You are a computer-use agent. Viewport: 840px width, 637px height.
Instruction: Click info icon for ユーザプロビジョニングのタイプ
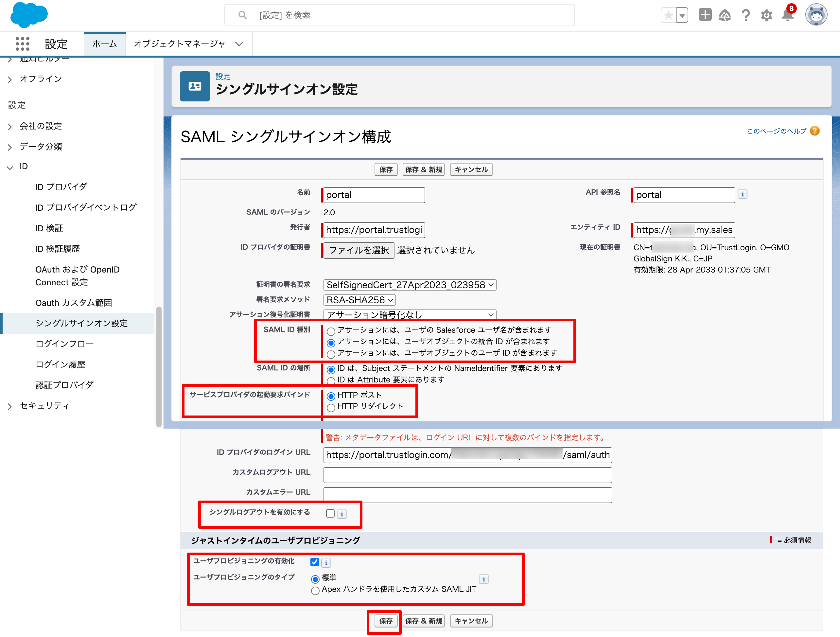(484, 579)
